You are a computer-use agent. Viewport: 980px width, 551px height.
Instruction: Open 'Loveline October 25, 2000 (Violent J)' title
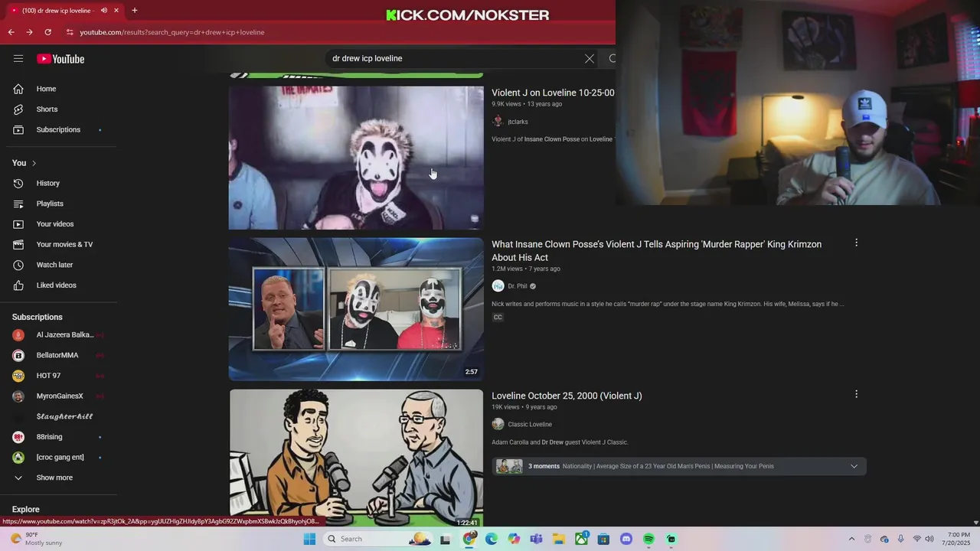click(567, 396)
